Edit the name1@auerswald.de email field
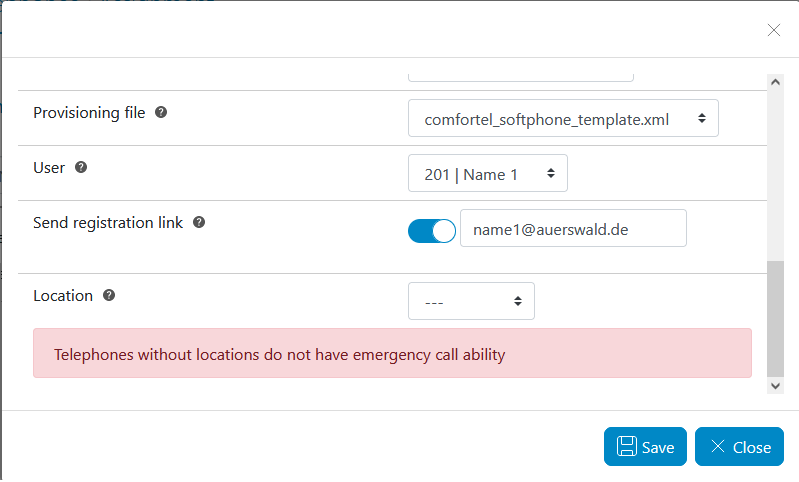This screenshot has width=799, height=482. pos(573,228)
